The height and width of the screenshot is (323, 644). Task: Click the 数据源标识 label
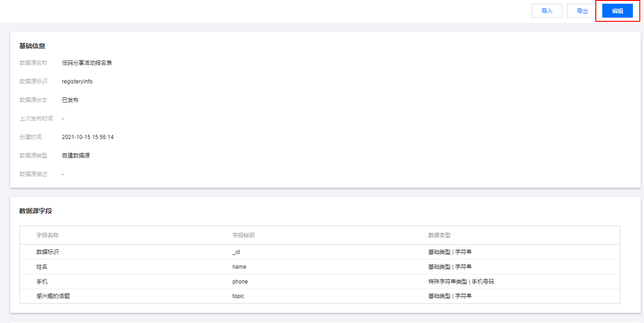[x=33, y=82]
